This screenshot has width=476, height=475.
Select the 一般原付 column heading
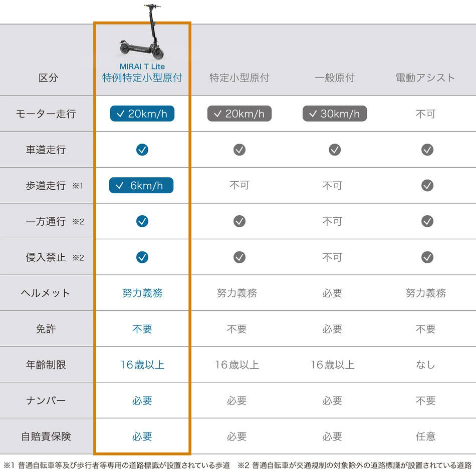click(335, 78)
